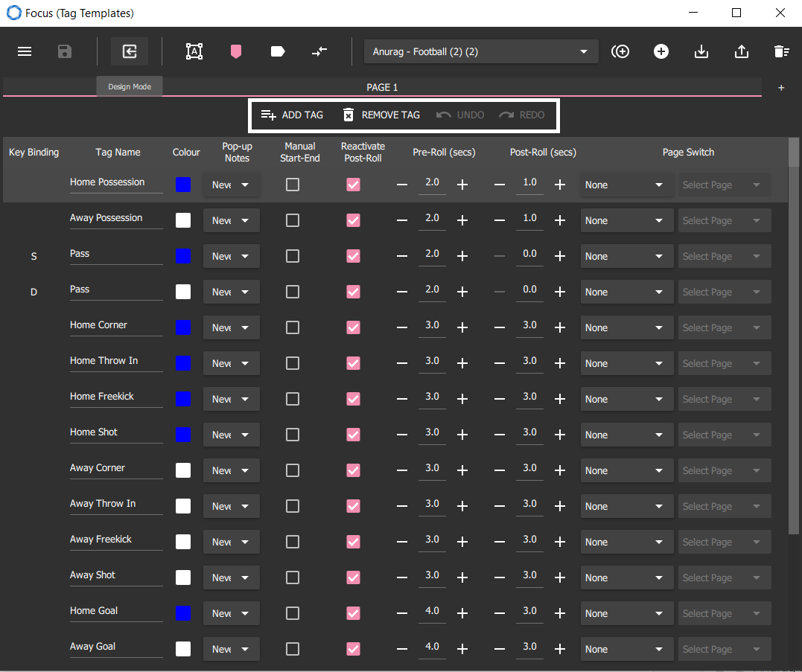802x672 pixels.
Task: Tick Manual Start-End for Home Corner
Action: [293, 327]
